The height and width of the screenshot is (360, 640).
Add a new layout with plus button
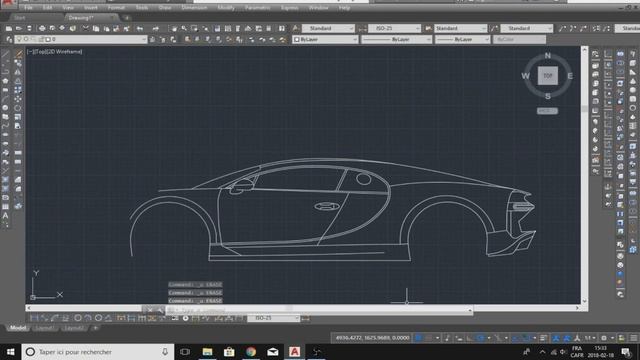95,328
